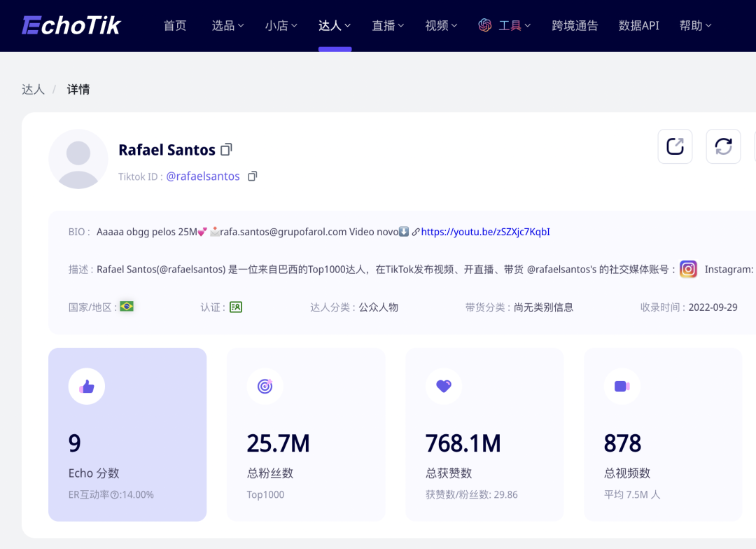The image size is (756, 549).
Task: Open the Instagram icon for this creator
Action: 688,269
